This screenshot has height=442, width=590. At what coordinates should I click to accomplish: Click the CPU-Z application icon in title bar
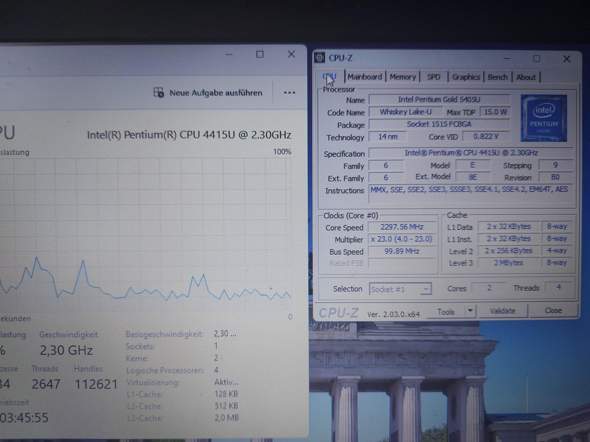[x=319, y=58]
